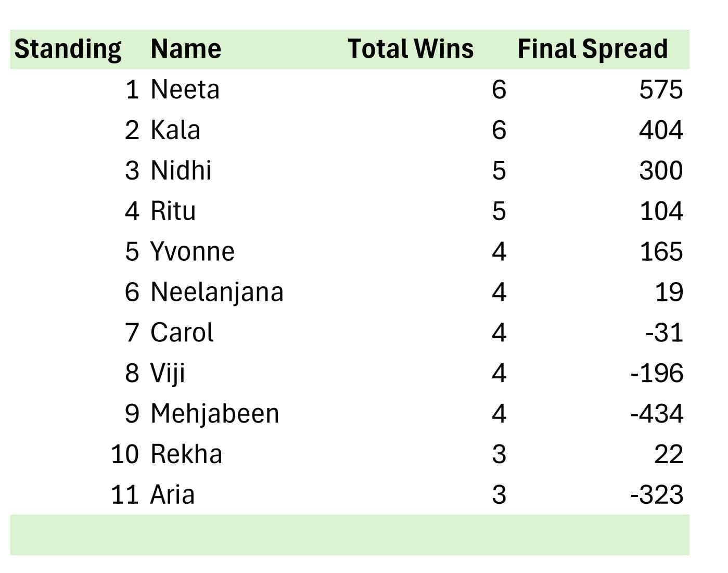
Task: Select the Viji name cell
Action: click(168, 373)
